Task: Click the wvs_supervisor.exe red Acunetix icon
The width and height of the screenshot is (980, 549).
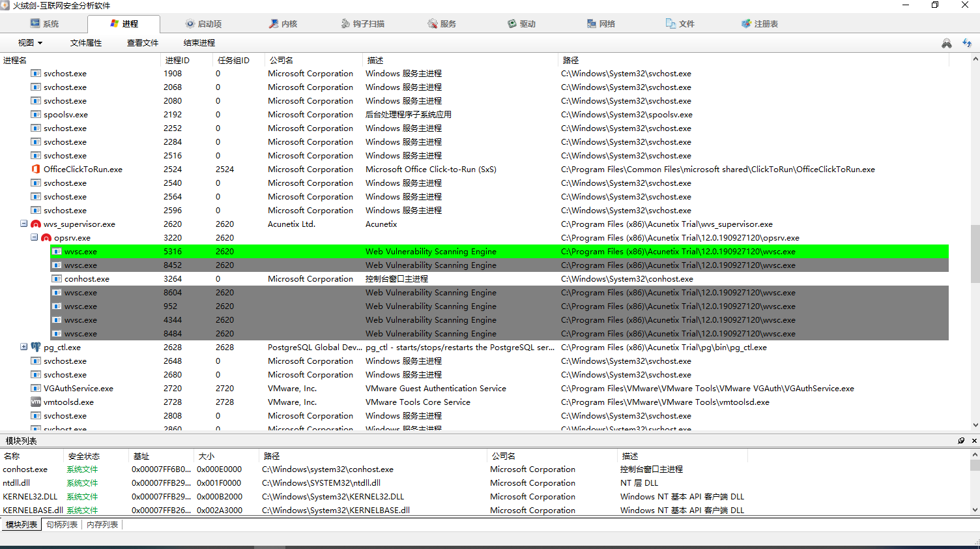Action: pyautogui.click(x=36, y=224)
